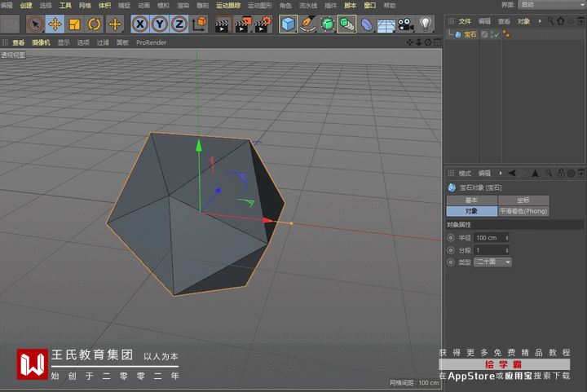Open the 窗口 (Window) menu
The height and width of the screenshot is (392, 587).
(x=370, y=5)
